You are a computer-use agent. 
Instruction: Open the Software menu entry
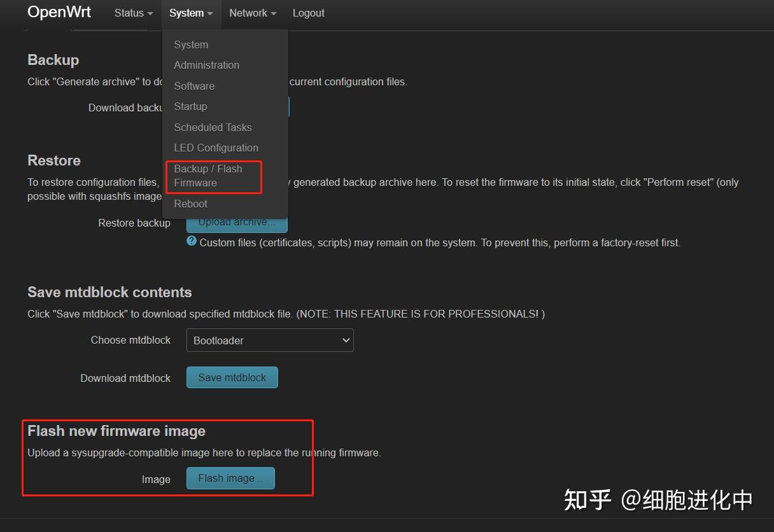194,86
